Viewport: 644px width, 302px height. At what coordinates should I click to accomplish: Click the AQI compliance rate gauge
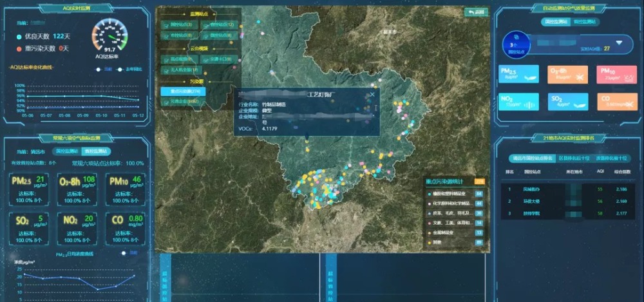pos(110,37)
